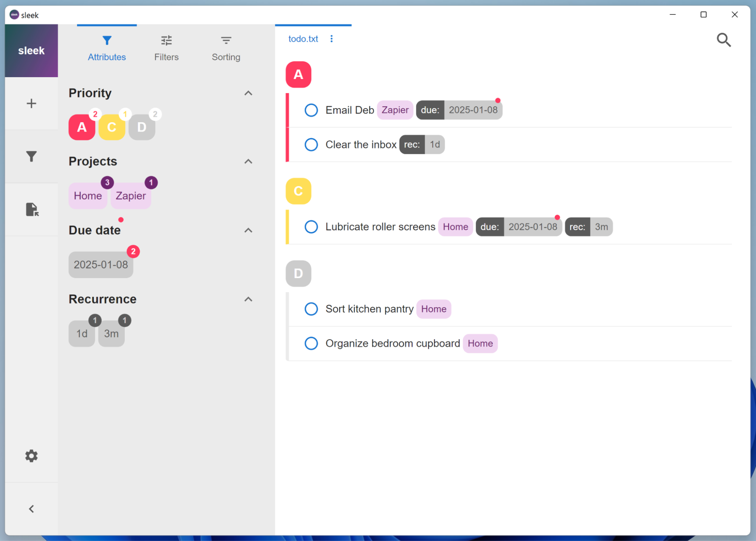
Task: Select the filter funnel icon in the sidebar
Action: pos(31,156)
